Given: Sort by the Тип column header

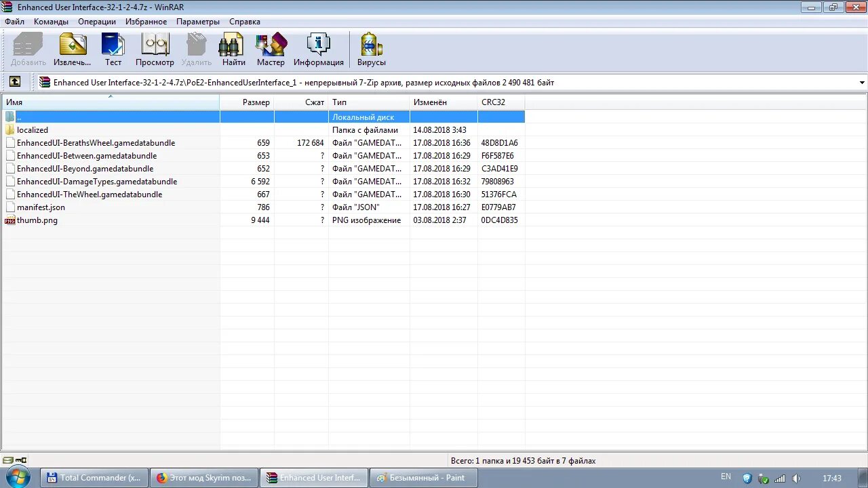Looking at the screenshot, I should 369,102.
